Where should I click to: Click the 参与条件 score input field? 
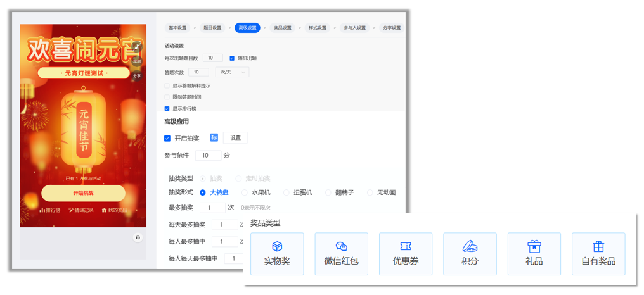[209, 156]
